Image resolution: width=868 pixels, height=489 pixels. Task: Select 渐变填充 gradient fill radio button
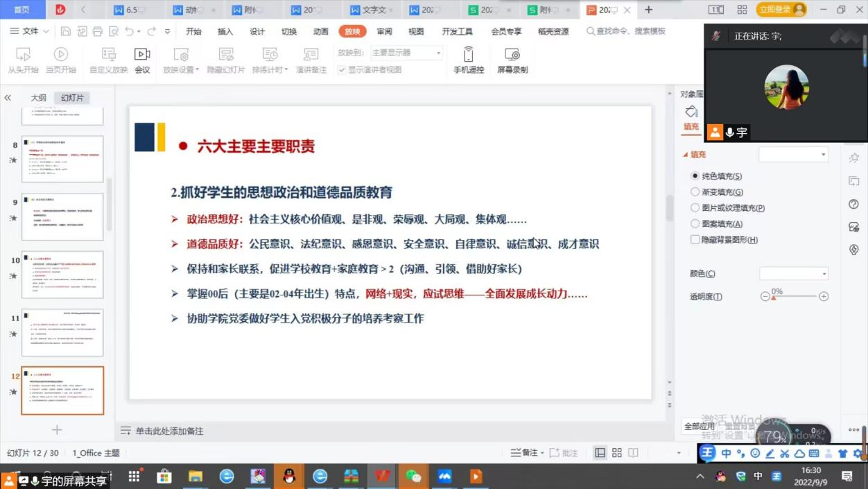(x=695, y=192)
